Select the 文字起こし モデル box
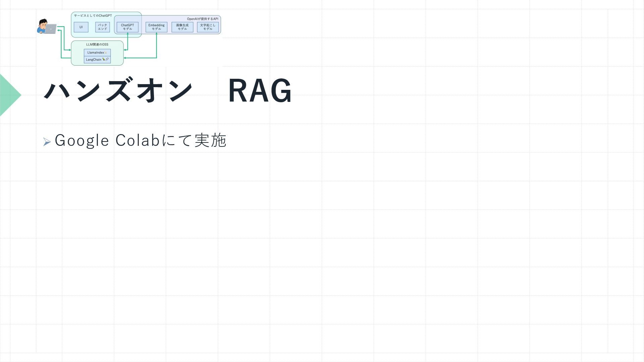The image size is (644, 362). click(x=208, y=27)
